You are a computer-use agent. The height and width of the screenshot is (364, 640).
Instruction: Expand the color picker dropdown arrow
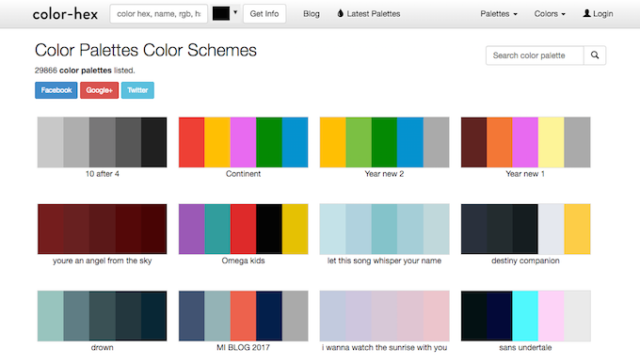click(235, 12)
